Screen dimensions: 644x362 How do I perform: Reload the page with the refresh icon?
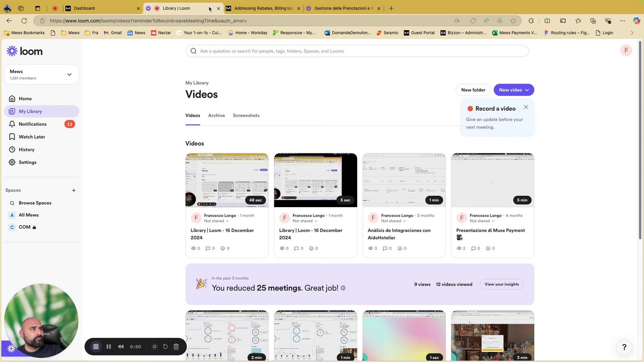tap(24, 21)
